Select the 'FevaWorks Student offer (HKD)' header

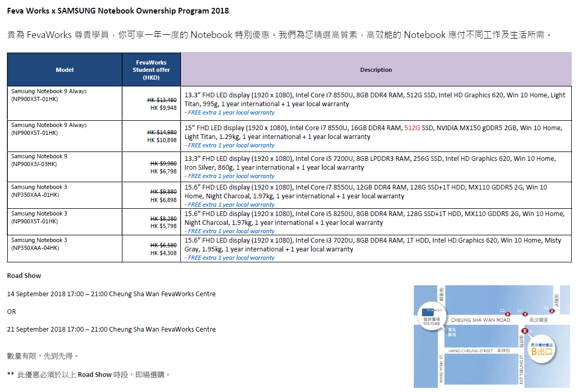[152, 70]
